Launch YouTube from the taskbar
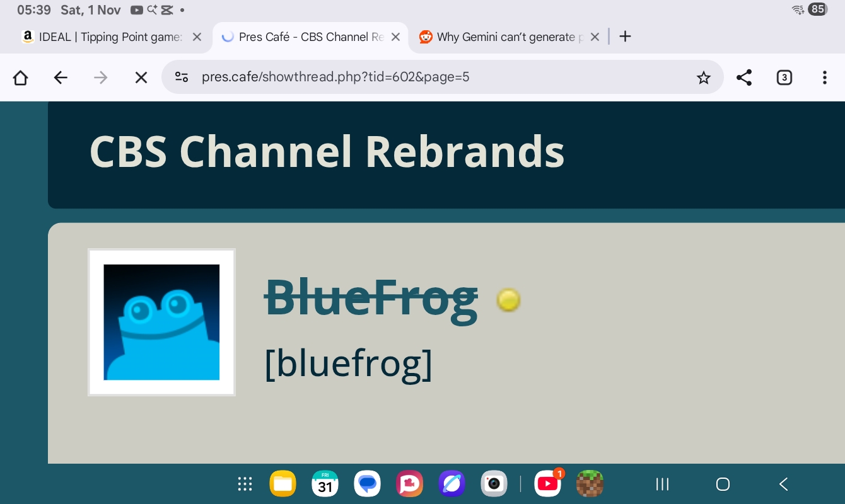Screen dimensions: 845x504 click(547, 484)
